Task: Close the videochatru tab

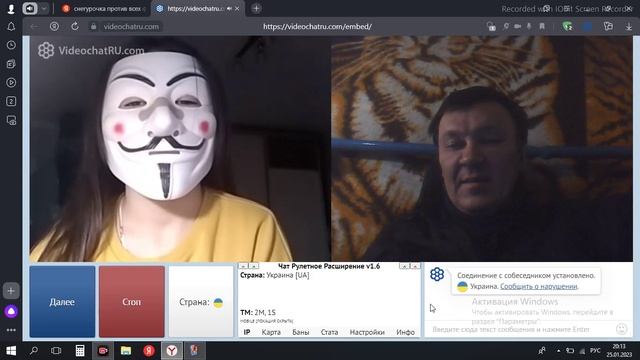Action: pos(237,9)
